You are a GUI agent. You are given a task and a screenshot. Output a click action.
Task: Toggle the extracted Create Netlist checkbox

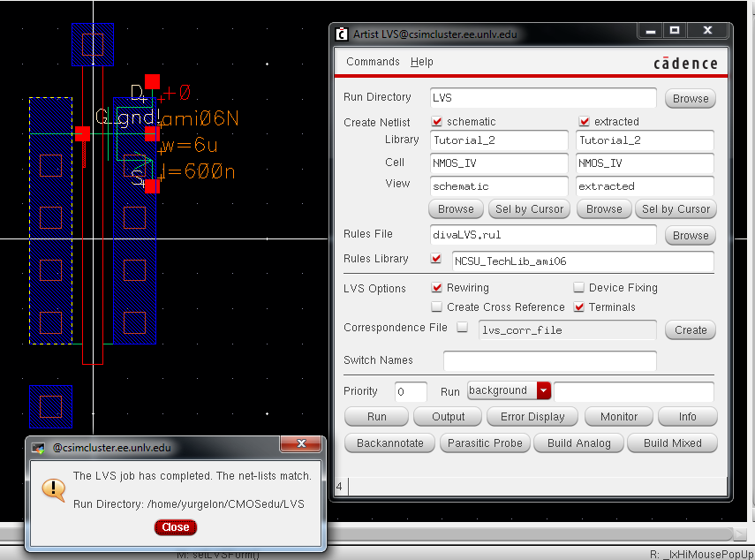pos(584,121)
